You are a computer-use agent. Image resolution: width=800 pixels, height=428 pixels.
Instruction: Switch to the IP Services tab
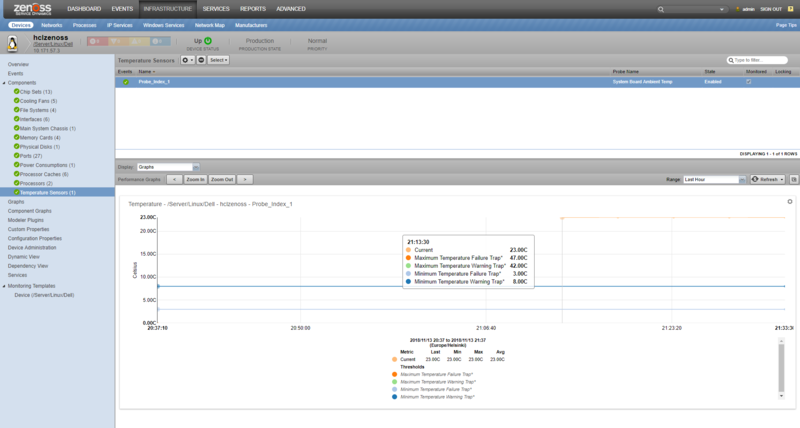(119, 25)
